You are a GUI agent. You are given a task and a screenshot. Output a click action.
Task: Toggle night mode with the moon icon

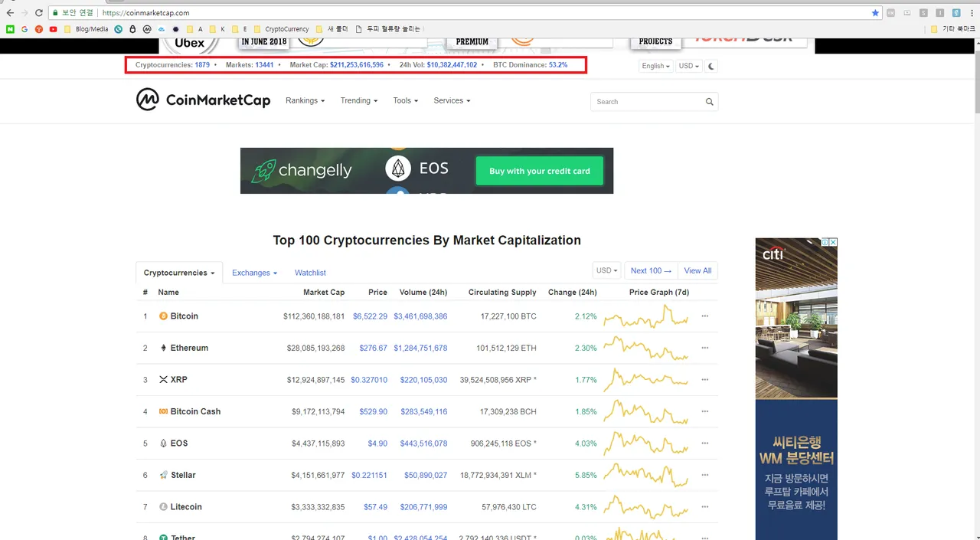click(x=711, y=66)
